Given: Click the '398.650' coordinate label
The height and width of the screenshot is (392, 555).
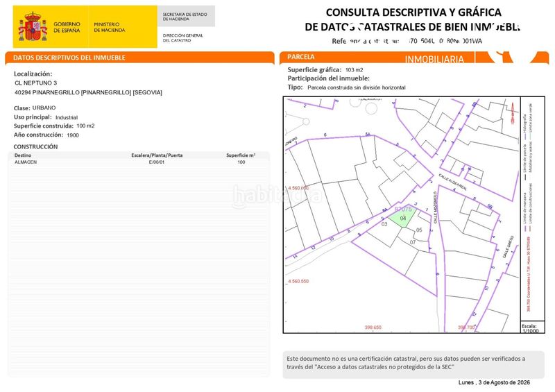Looking at the screenshot, I should tap(373, 327).
